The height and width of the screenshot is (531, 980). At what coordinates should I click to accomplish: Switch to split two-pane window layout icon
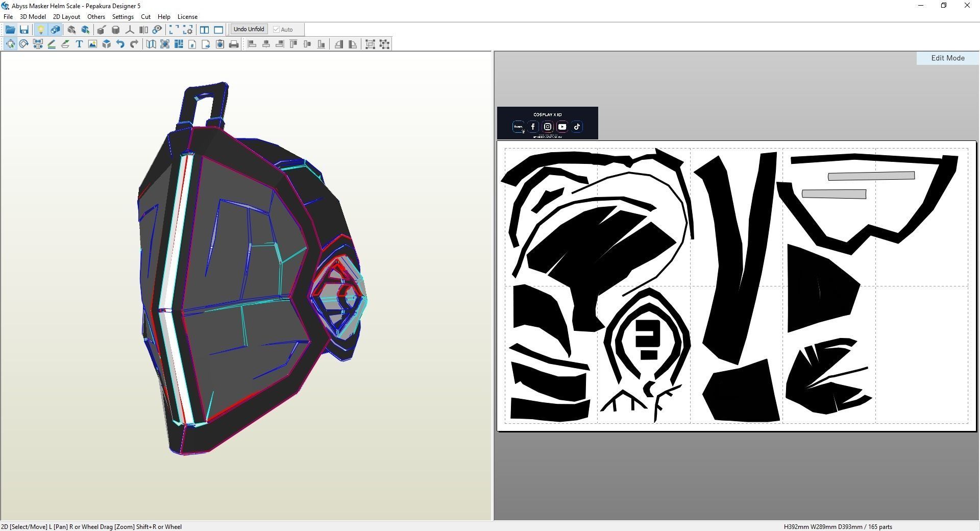coord(204,30)
